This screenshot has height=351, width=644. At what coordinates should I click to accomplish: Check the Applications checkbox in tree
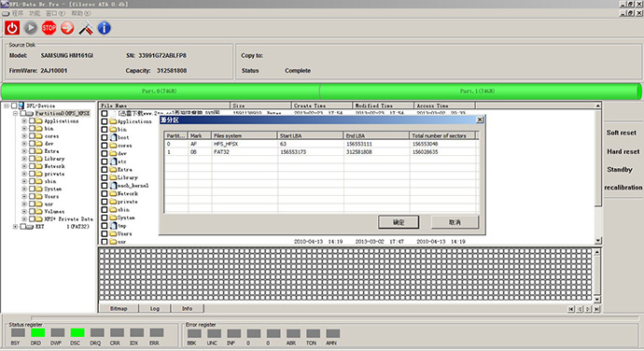32,120
